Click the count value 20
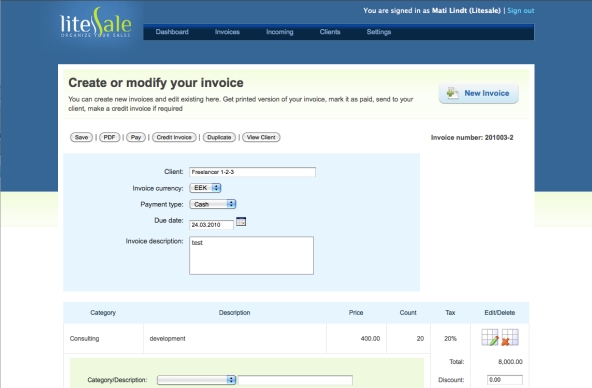592x388 pixels. (420, 339)
